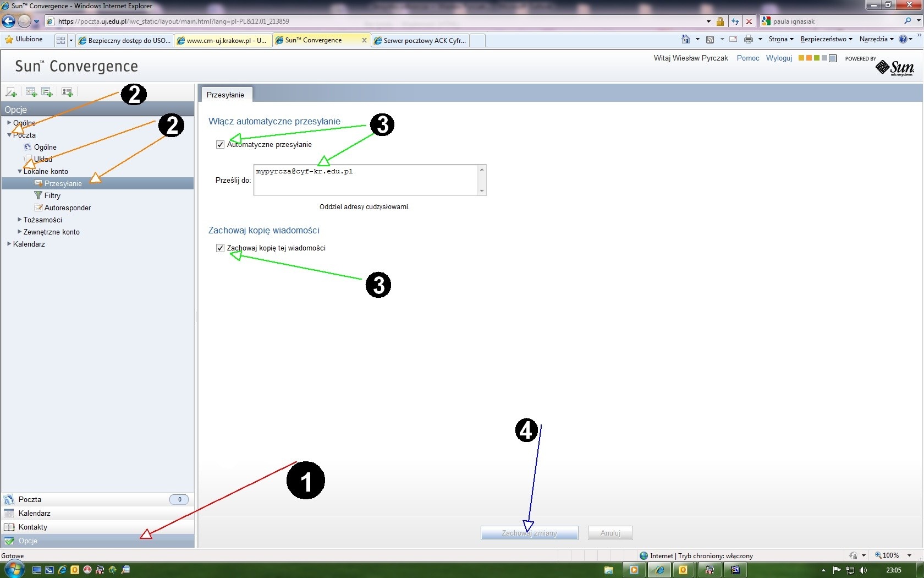Click the Kontakty address book icon
The height and width of the screenshot is (578, 924).
pyautogui.click(x=9, y=527)
